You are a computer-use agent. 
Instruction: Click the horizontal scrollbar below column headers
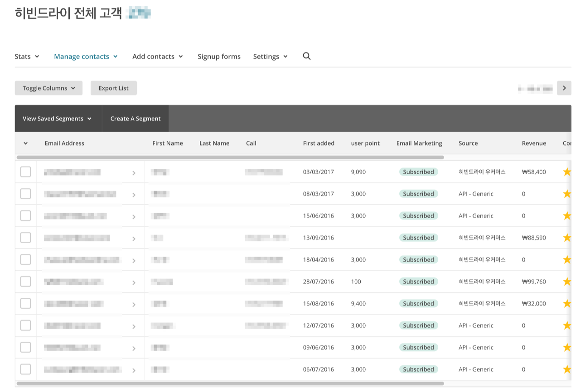(230, 158)
